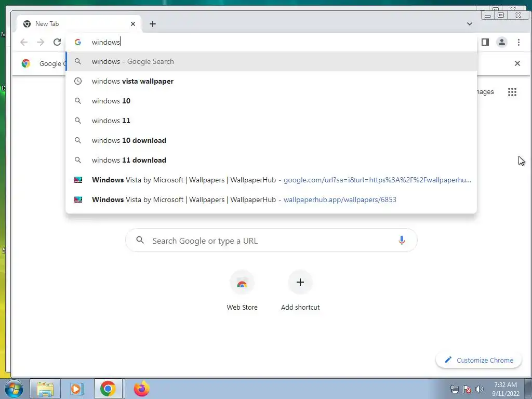Click the Google G icon in the address bar
Screen dimensions: 532x399
point(78,42)
